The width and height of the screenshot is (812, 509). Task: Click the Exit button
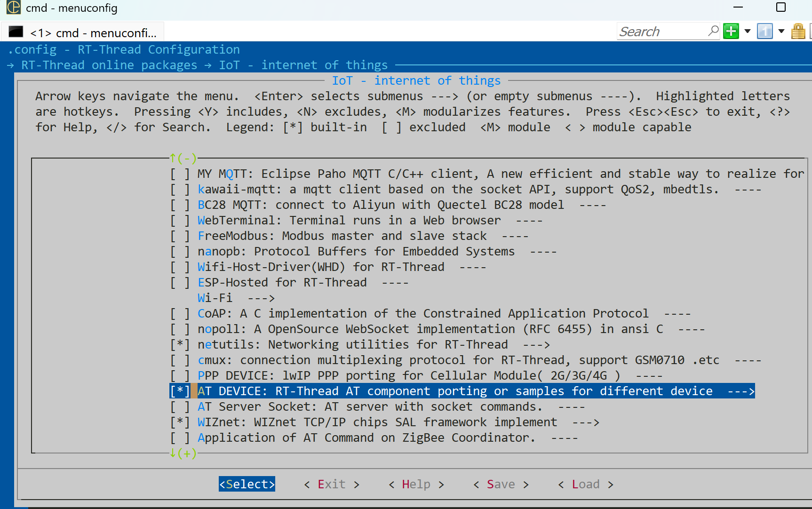332,484
